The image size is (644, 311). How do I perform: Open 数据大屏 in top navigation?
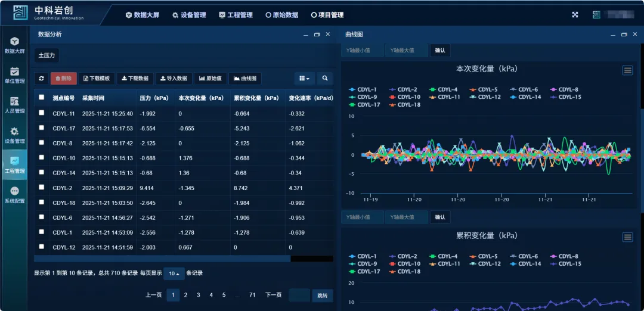[x=143, y=15]
